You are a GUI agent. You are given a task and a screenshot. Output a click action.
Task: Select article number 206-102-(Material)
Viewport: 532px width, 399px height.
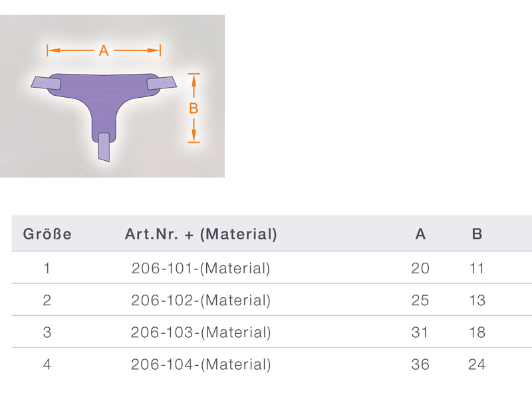[x=201, y=301]
